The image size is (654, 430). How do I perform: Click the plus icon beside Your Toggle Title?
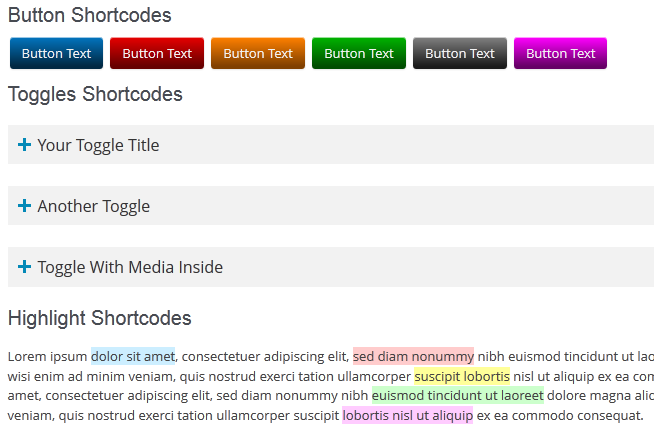click(x=24, y=145)
